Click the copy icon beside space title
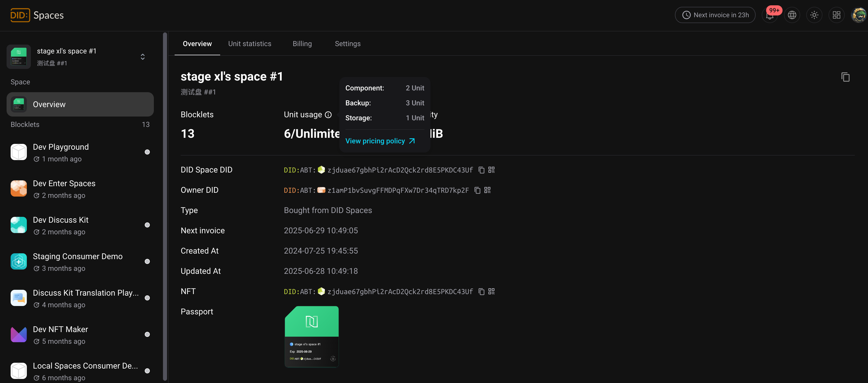 [845, 77]
